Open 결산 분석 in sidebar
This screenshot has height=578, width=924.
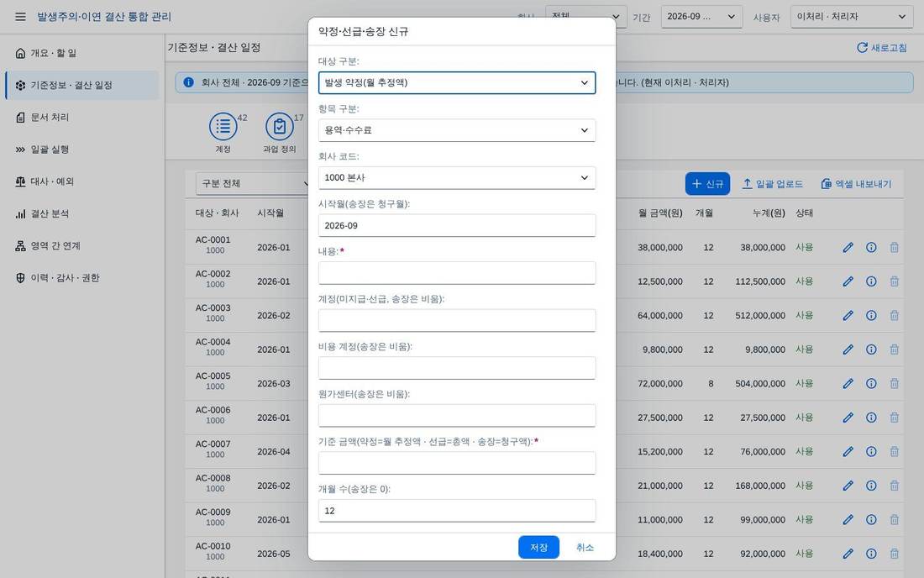pos(82,214)
